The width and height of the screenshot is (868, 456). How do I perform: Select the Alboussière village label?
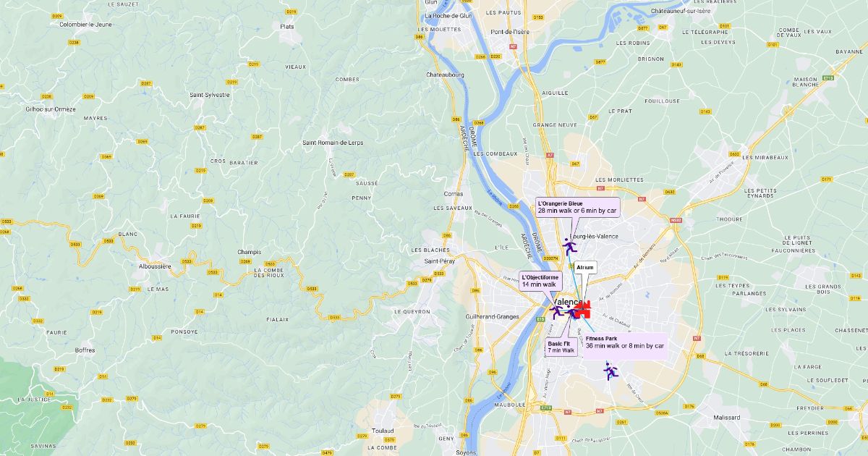tap(155, 266)
